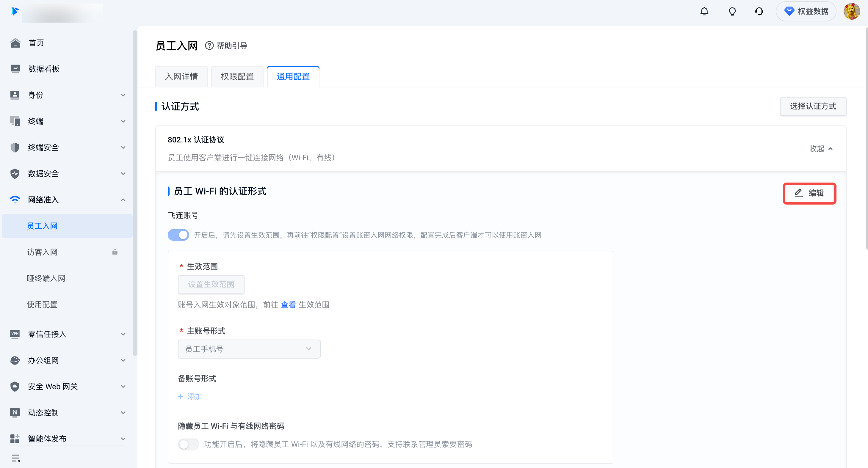Image resolution: width=868 pixels, height=468 pixels.
Task: Click the 帮助引导 question mark icon
Action: (x=209, y=46)
